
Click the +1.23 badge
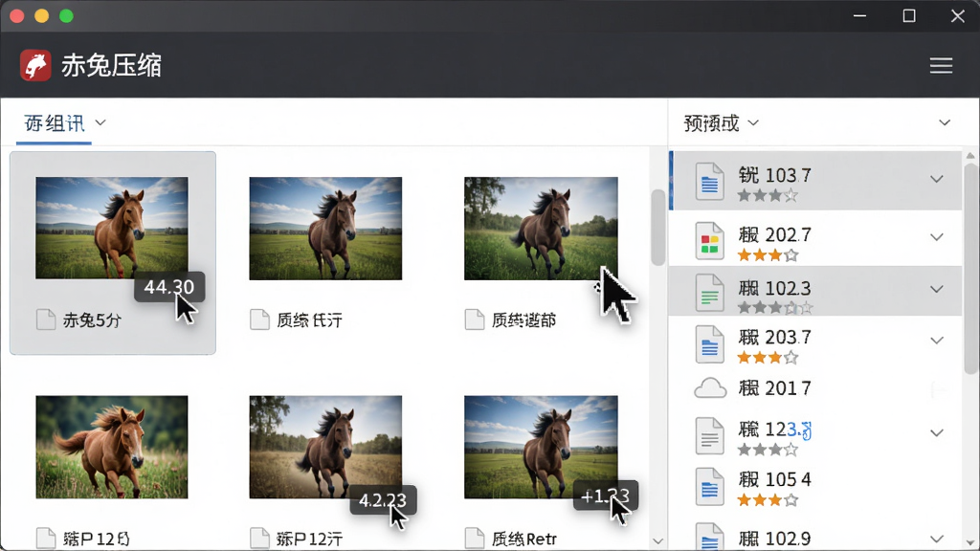point(605,496)
